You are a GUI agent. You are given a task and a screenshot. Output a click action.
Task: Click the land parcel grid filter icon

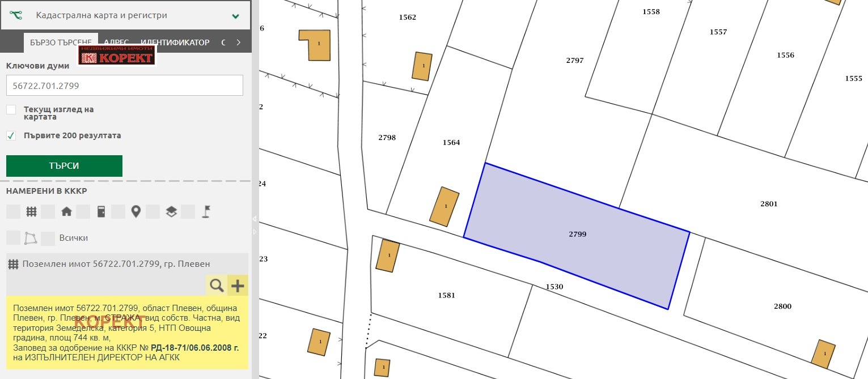point(31,212)
